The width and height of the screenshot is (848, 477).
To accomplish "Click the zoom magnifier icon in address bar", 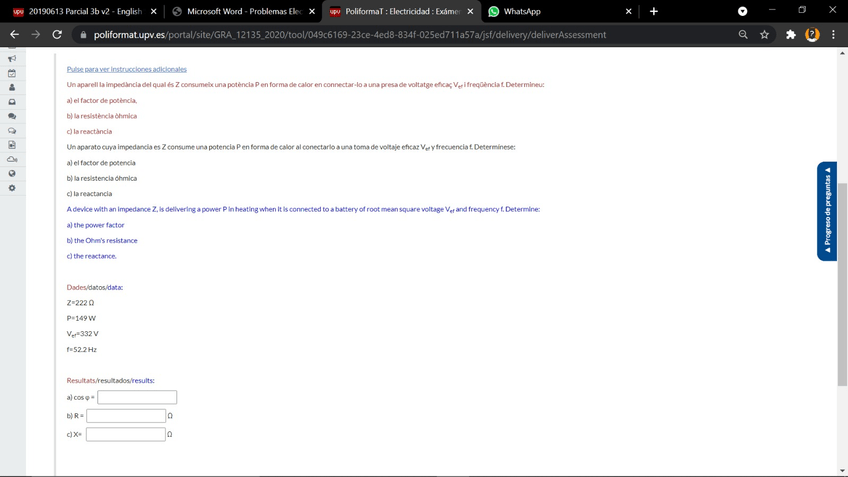I will [743, 35].
